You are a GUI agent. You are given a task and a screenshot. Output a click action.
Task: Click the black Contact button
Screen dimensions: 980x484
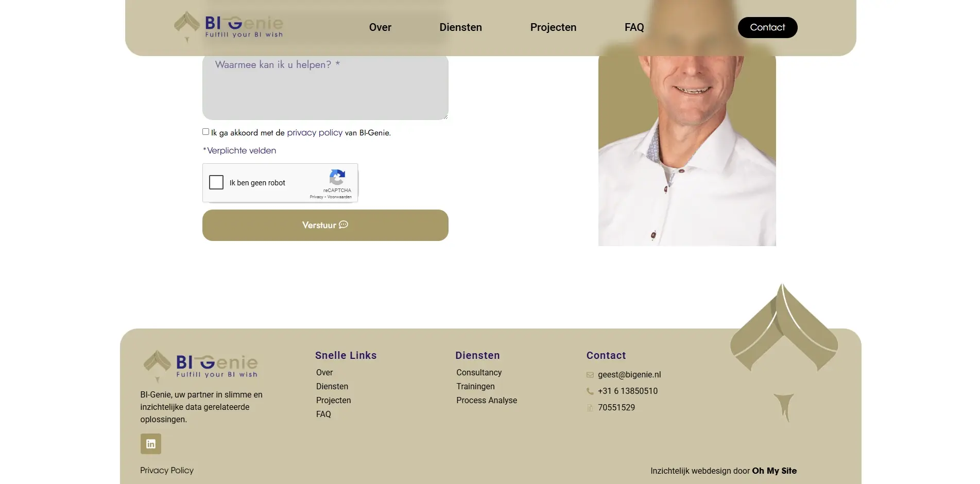[x=768, y=27]
